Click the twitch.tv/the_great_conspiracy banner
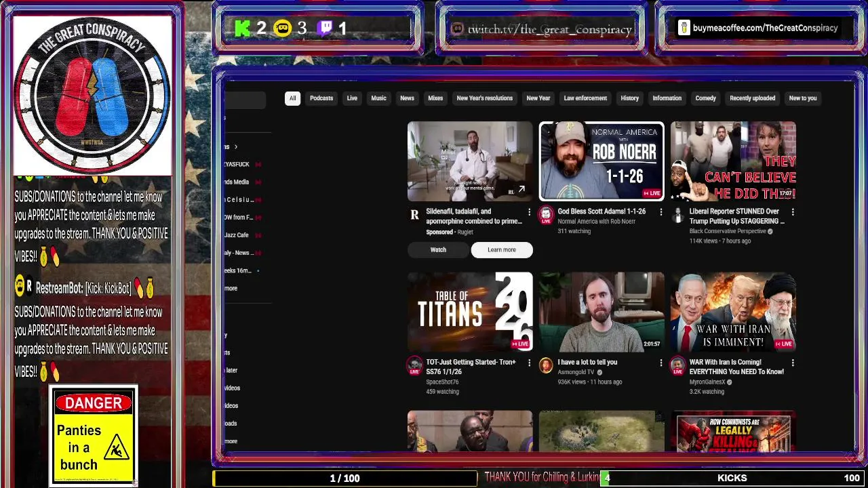Viewport: 868px width, 488px height. pyautogui.click(x=542, y=29)
